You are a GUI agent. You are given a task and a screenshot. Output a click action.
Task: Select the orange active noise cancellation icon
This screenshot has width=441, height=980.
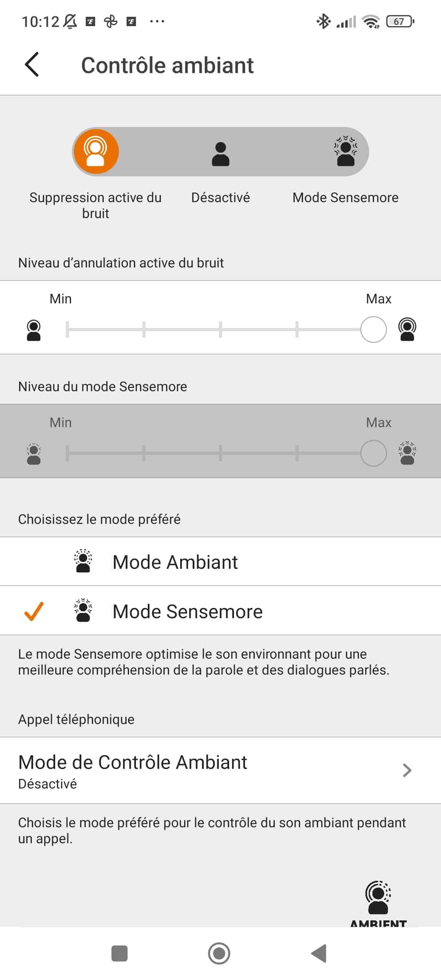pos(96,151)
